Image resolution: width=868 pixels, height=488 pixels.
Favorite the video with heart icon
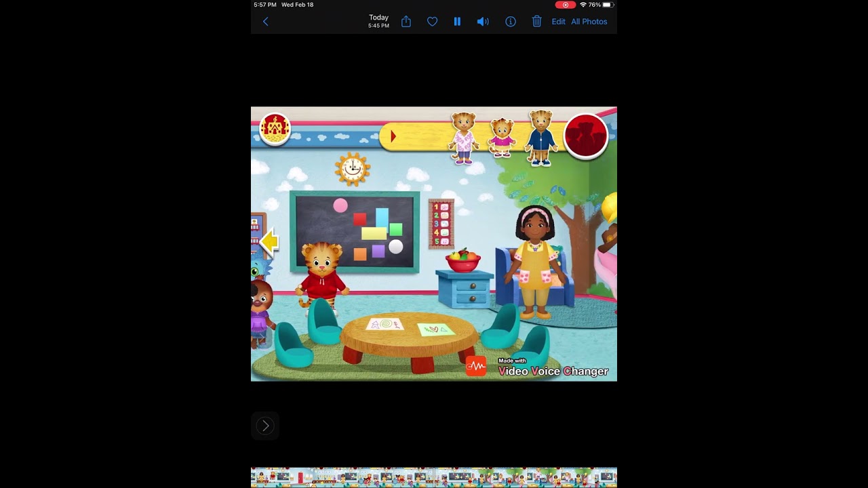(x=432, y=22)
